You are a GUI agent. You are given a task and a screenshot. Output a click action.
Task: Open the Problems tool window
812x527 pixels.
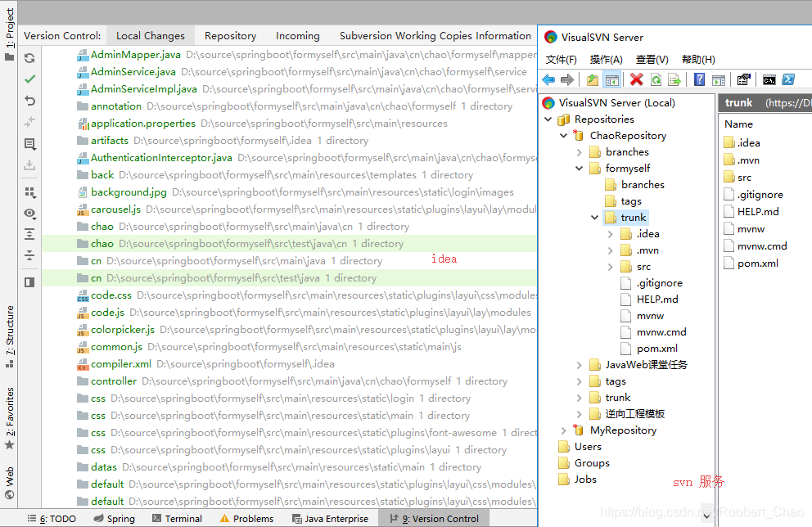(x=247, y=519)
